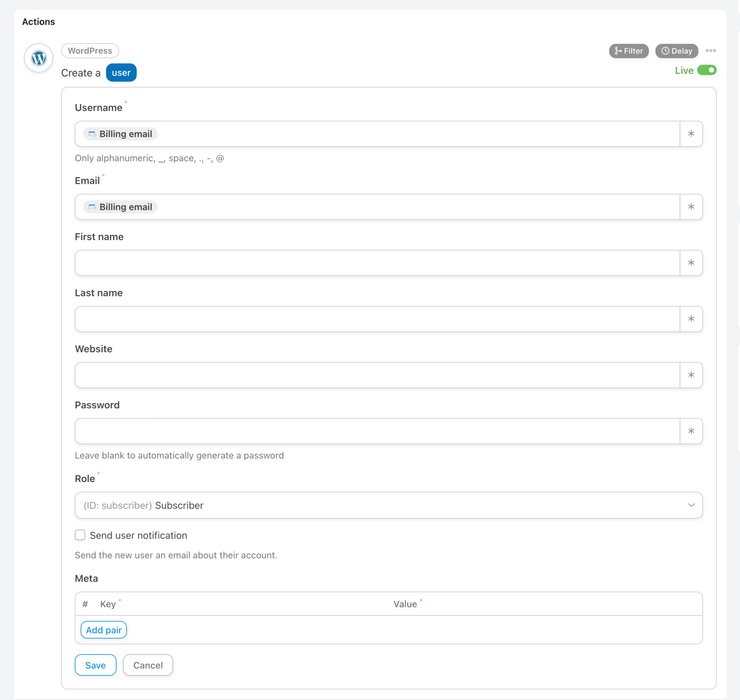Image resolution: width=740 pixels, height=700 pixels.
Task: Cancel editing the action
Action: [148, 665]
